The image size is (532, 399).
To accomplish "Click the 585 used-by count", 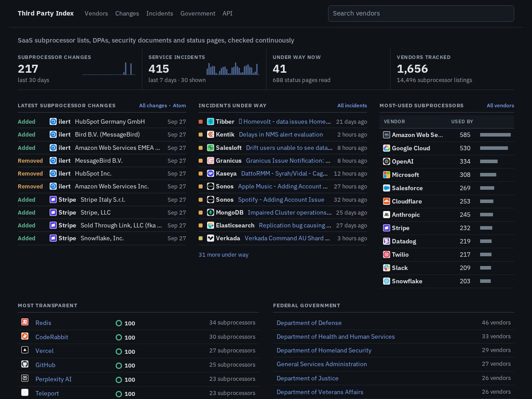I will tap(465, 135).
